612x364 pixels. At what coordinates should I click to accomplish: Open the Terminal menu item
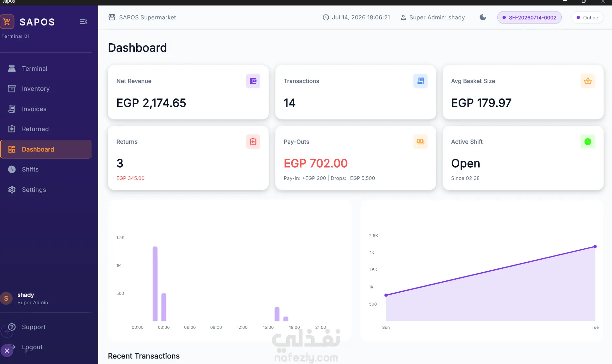(x=46, y=68)
